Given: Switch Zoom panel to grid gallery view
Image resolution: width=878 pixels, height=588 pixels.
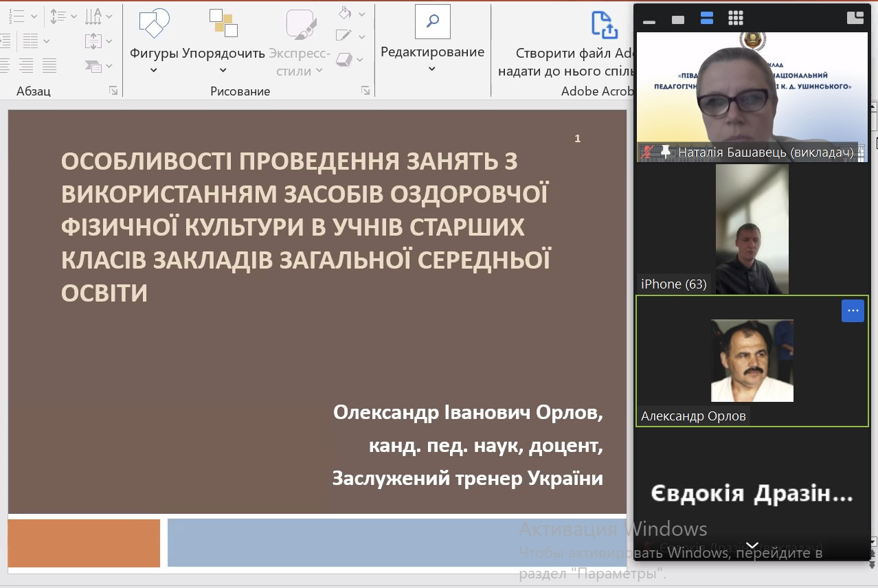Looking at the screenshot, I should (735, 19).
